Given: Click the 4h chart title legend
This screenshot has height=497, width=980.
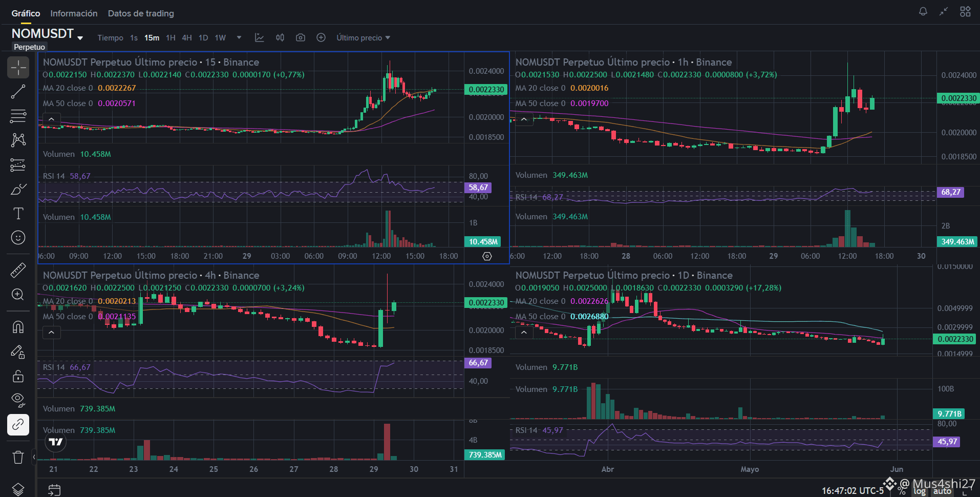Looking at the screenshot, I should [x=151, y=275].
